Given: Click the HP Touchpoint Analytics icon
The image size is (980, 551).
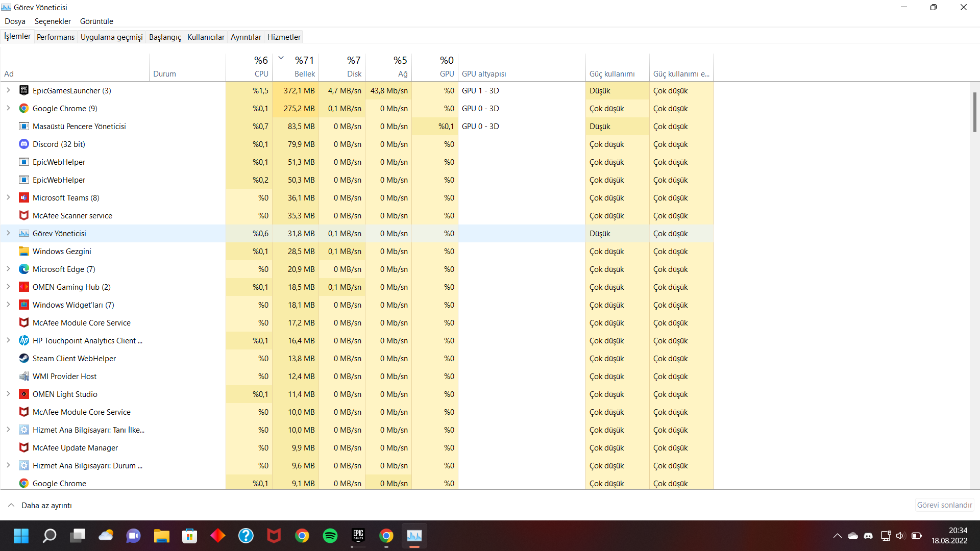Looking at the screenshot, I should coord(23,340).
